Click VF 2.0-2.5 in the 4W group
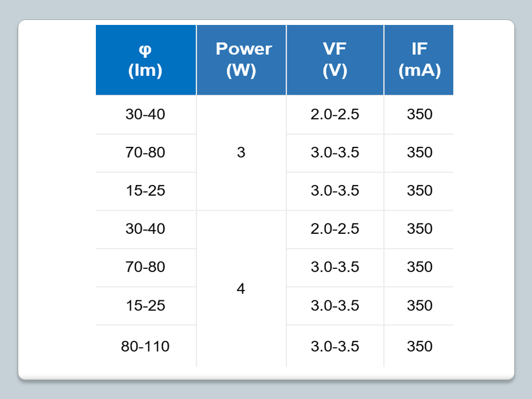Image resolution: width=532 pixels, height=399 pixels. tap(335, 229)
